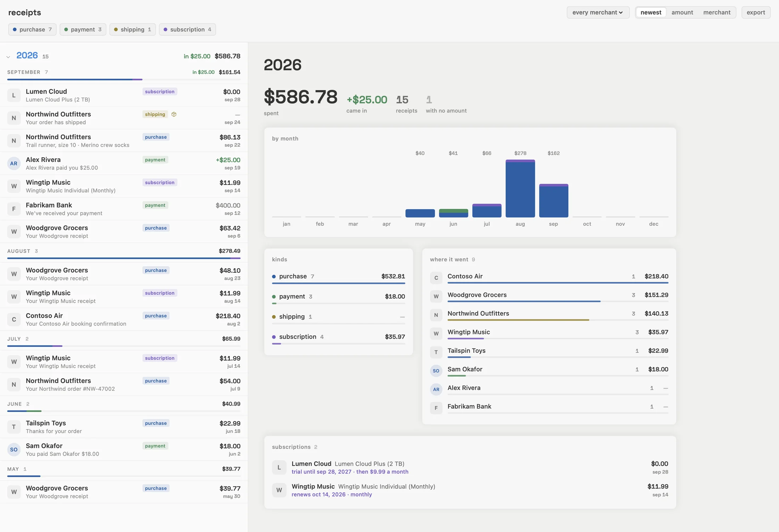Click the Northwind Outfitters N avatar under where it went

(x=436, y=315)
